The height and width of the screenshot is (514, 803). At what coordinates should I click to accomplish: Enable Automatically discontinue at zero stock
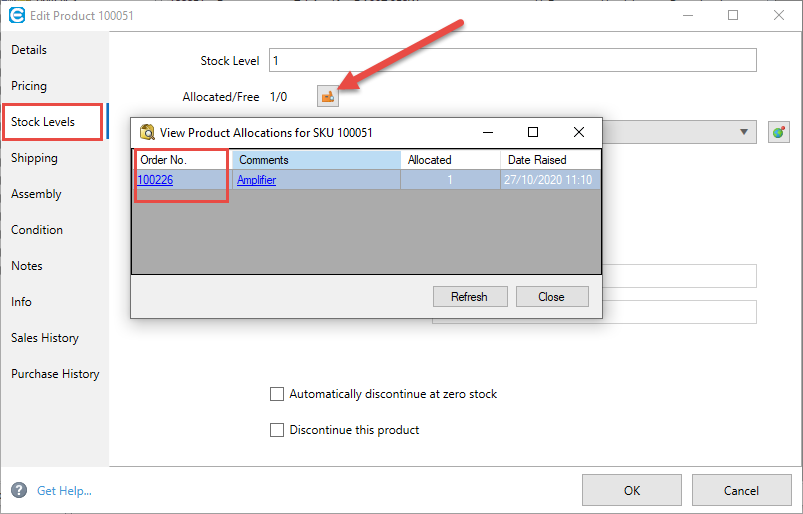point(277,394)
